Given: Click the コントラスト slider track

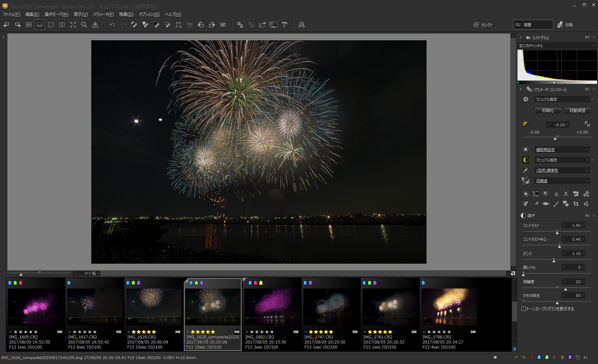Looking at the screenshot, I should point(557,231).
